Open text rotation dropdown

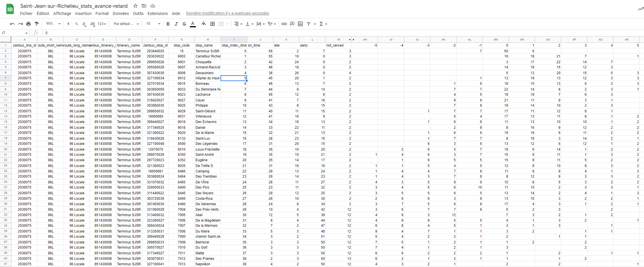coord(272,24)
